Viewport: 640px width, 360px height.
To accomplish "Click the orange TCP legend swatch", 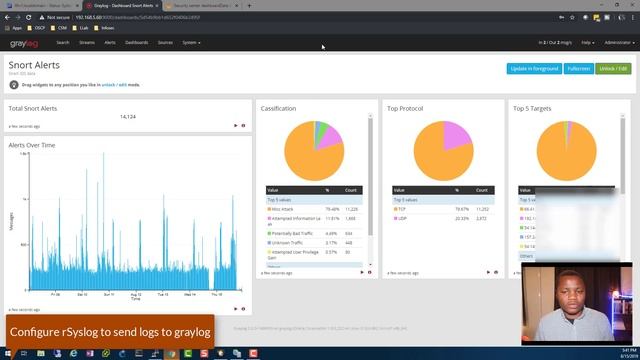I will pyautogui.click(x=396, y=209).
